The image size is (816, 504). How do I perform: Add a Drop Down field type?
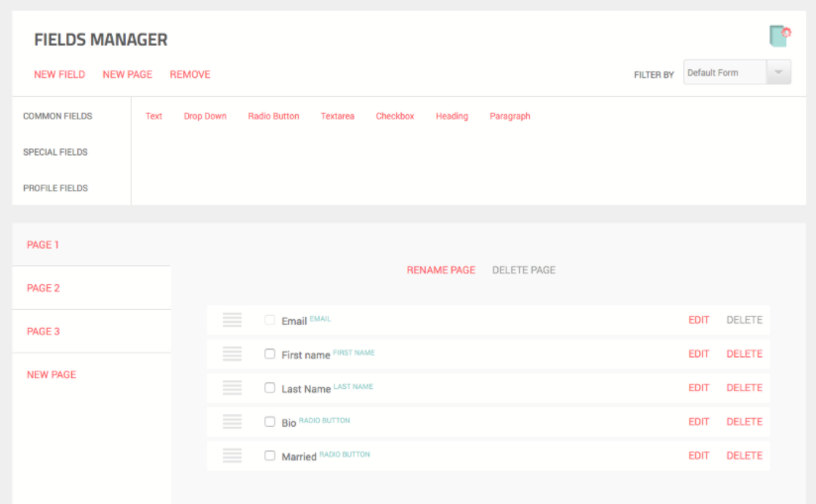pos(205,116)
